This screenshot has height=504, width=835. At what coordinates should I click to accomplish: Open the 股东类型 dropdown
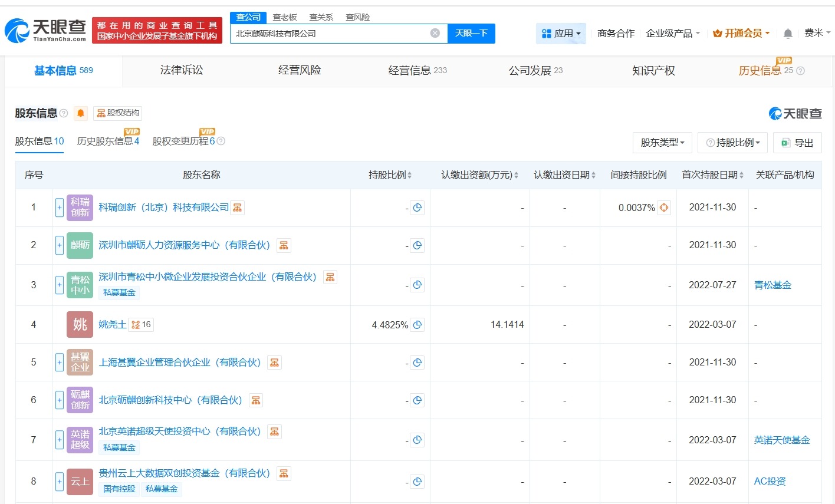(662, 142)
